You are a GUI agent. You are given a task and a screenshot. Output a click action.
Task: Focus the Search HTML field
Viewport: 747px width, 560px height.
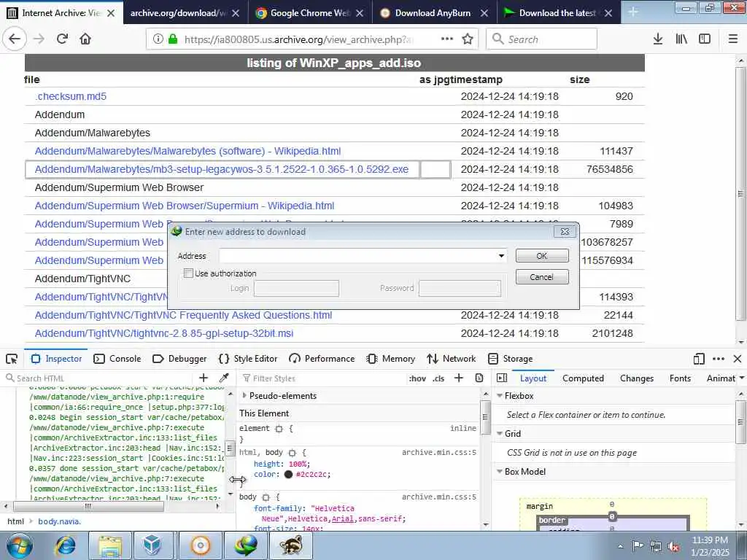[99, 378]
